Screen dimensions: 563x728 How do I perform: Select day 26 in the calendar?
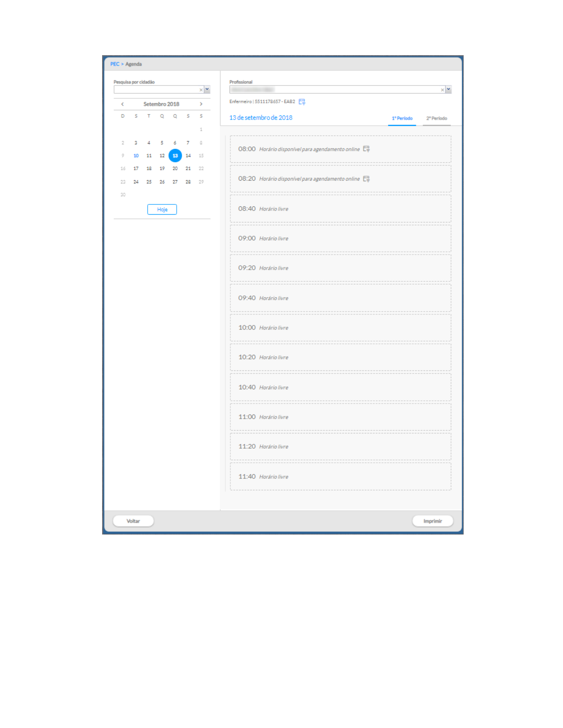(162, 182)
